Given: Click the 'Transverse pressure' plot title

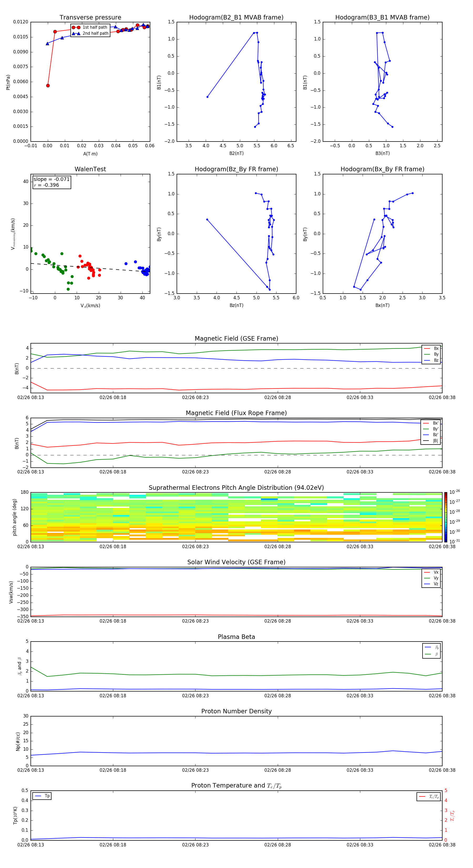Looking at the screenshot, I should point(90,18).
